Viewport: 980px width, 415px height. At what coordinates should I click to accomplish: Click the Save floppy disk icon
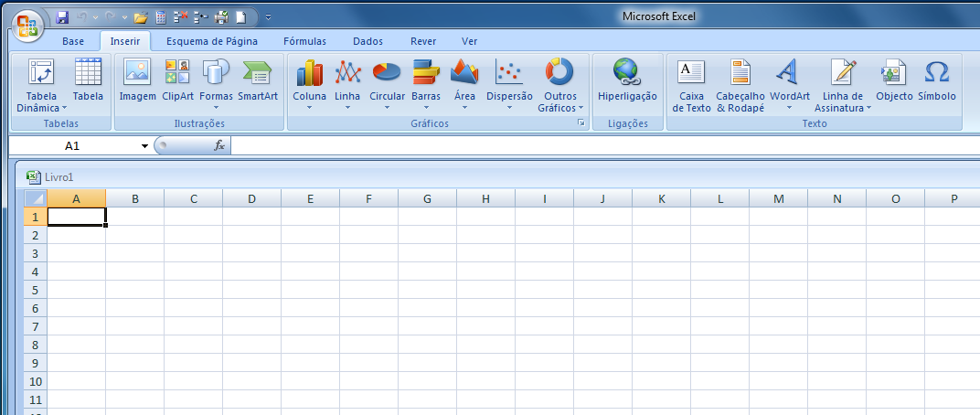click(x=62, y=17)
